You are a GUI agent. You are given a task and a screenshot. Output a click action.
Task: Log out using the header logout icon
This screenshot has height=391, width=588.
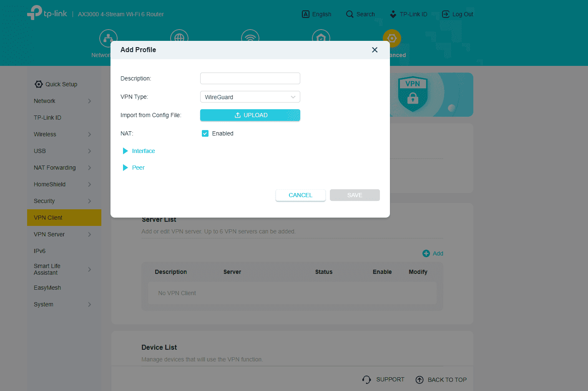coord(445,14)
